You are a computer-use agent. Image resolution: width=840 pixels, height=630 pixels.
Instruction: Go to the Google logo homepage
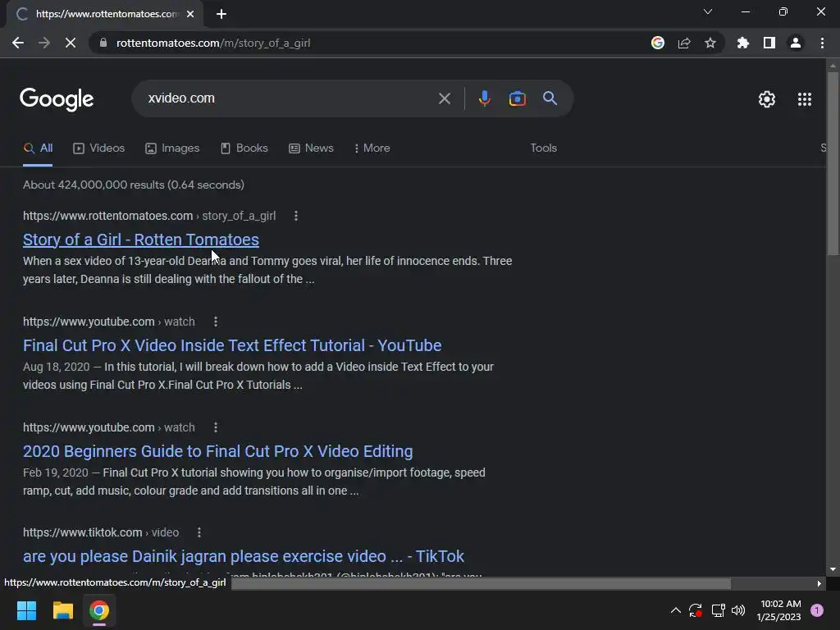click(x=57, y=99)
